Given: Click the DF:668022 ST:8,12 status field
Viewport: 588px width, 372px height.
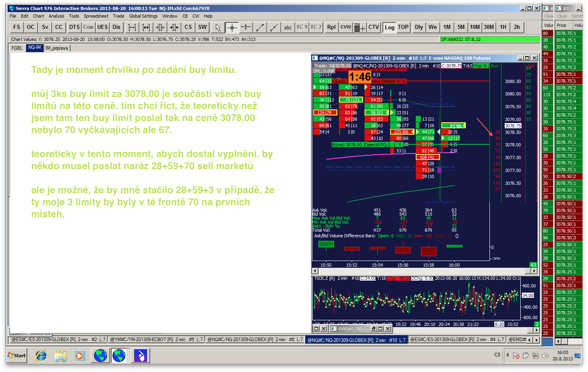Looking at the screenshot, I should click(x=489, y=39).
